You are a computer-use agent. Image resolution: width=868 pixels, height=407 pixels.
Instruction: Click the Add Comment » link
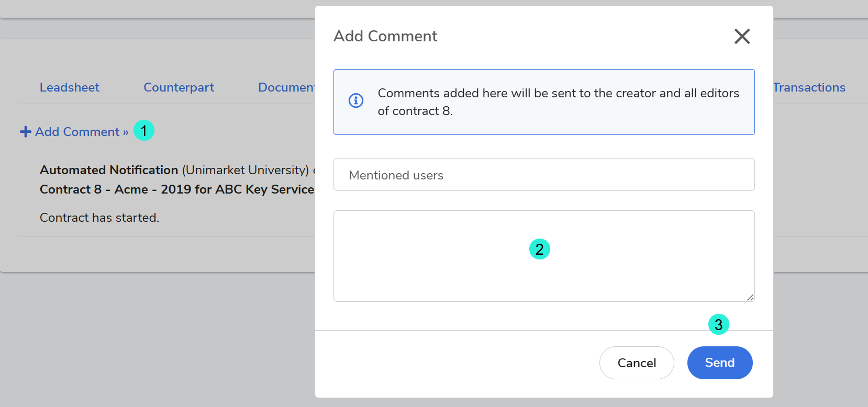tap(81, 132)
